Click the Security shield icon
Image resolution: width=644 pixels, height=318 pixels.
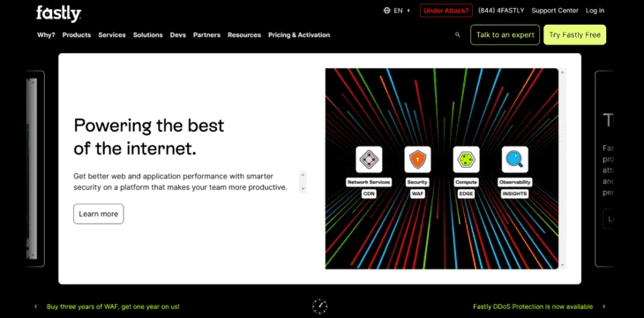coord(417,159)
